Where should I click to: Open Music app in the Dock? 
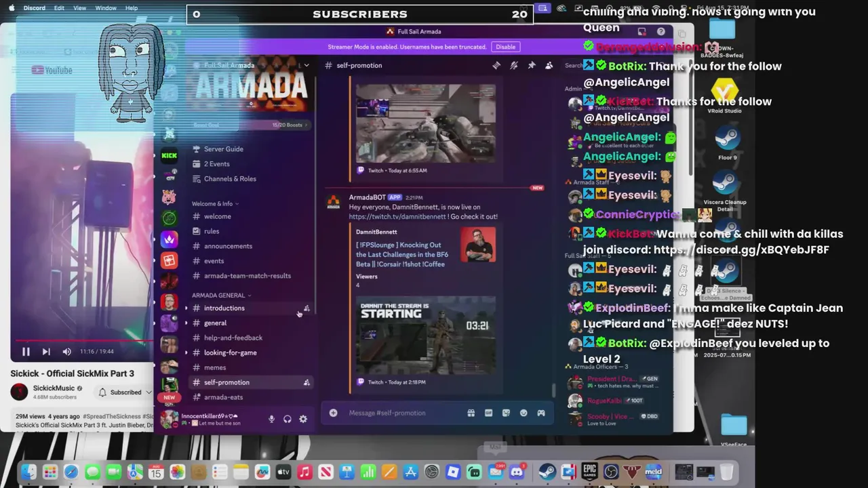click(x=304, y=472)
